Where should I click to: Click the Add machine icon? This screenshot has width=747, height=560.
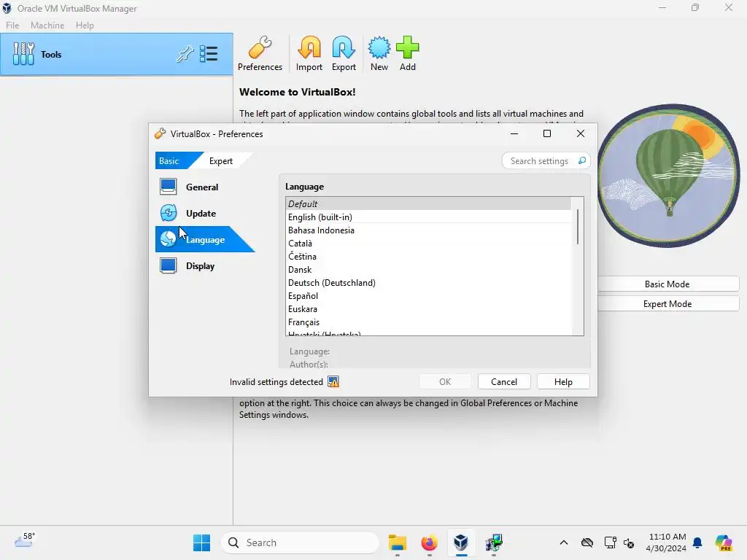pos(407,53)
